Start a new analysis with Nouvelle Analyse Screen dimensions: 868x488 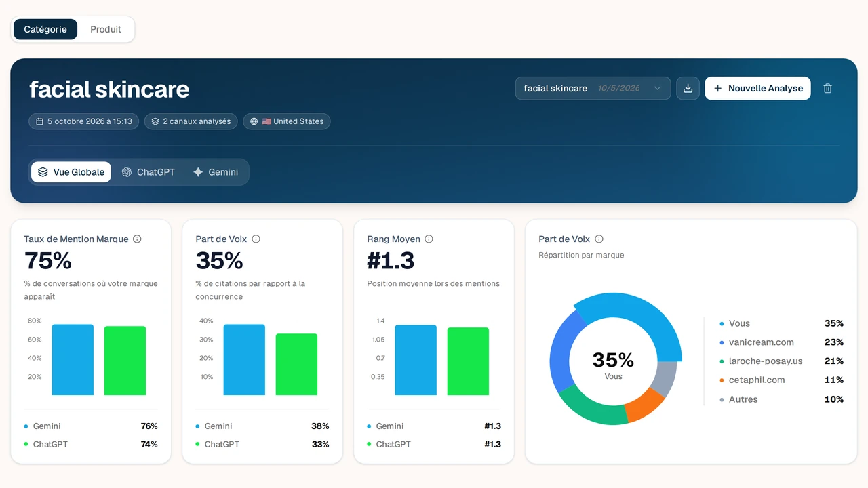(757, 88)
